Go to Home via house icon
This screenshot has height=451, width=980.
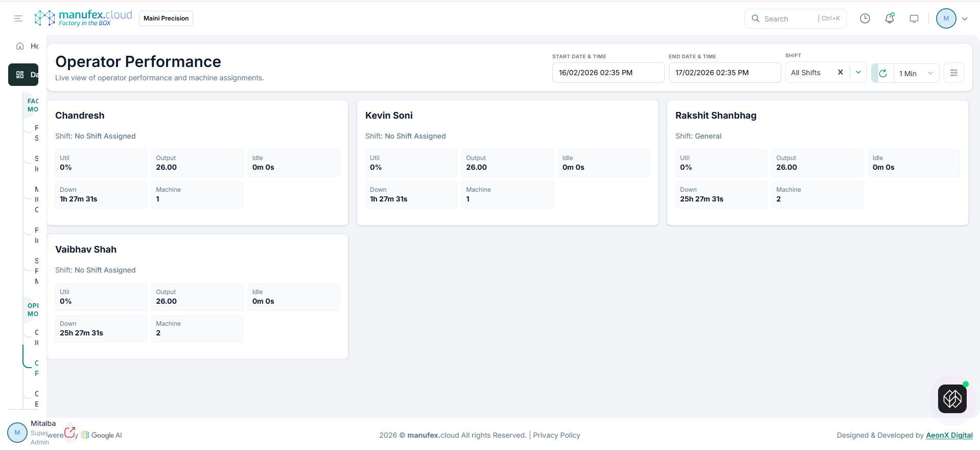(x=20, y=46)
